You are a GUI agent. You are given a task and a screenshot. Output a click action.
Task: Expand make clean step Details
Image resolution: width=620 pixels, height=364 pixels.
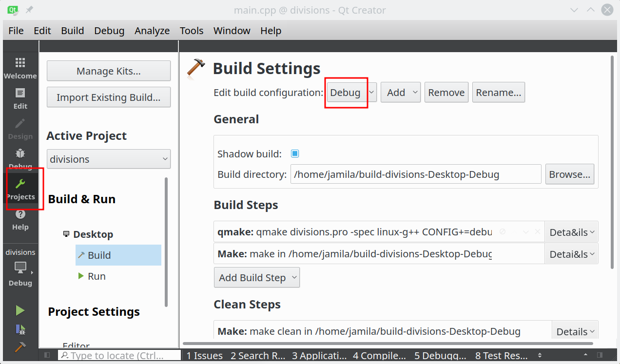575,331
